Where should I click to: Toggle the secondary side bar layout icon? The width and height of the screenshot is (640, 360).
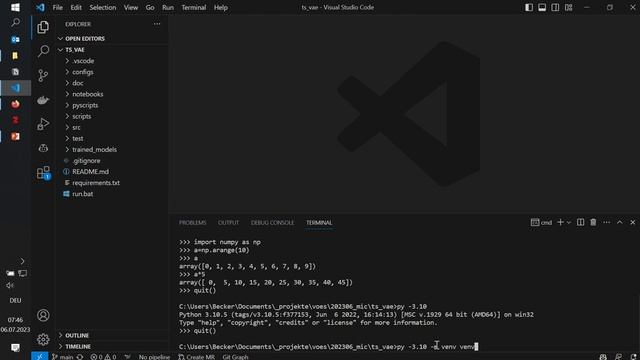(555, 7)
